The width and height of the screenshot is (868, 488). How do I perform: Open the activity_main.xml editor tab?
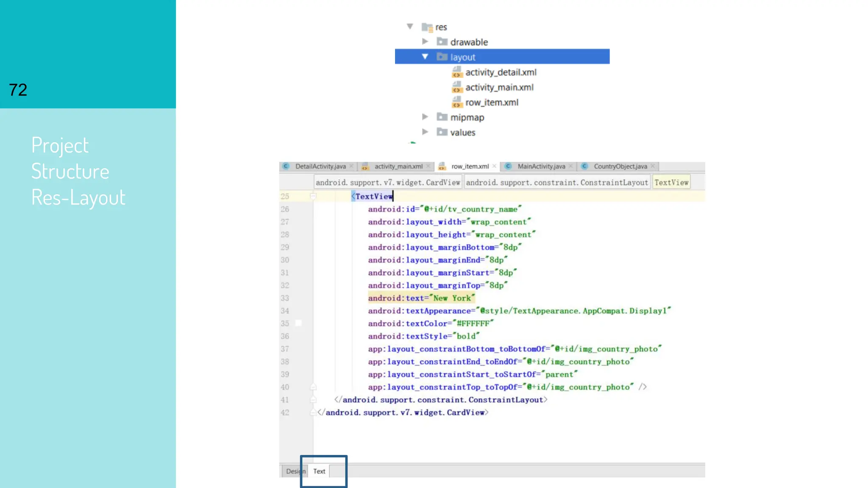click(x=398, y=166)
